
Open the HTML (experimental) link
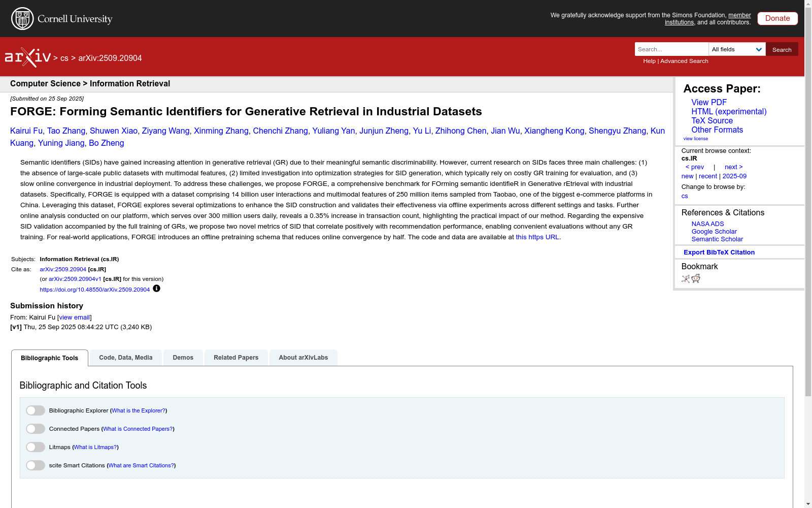coord(729,111)
